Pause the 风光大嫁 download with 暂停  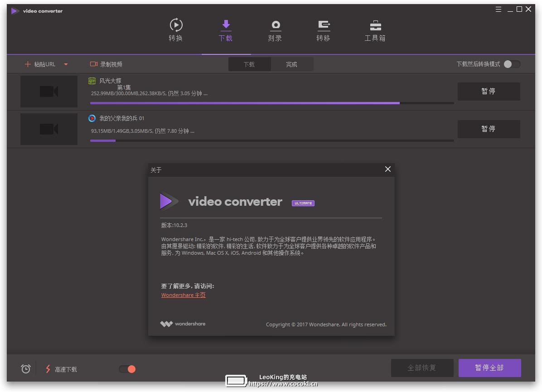tap(489, 91)
